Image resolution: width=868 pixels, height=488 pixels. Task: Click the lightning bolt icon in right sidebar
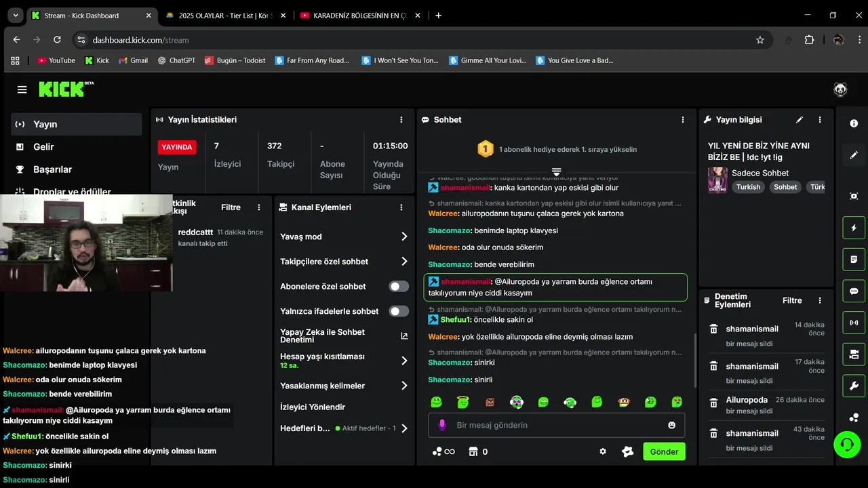point(854,228)
